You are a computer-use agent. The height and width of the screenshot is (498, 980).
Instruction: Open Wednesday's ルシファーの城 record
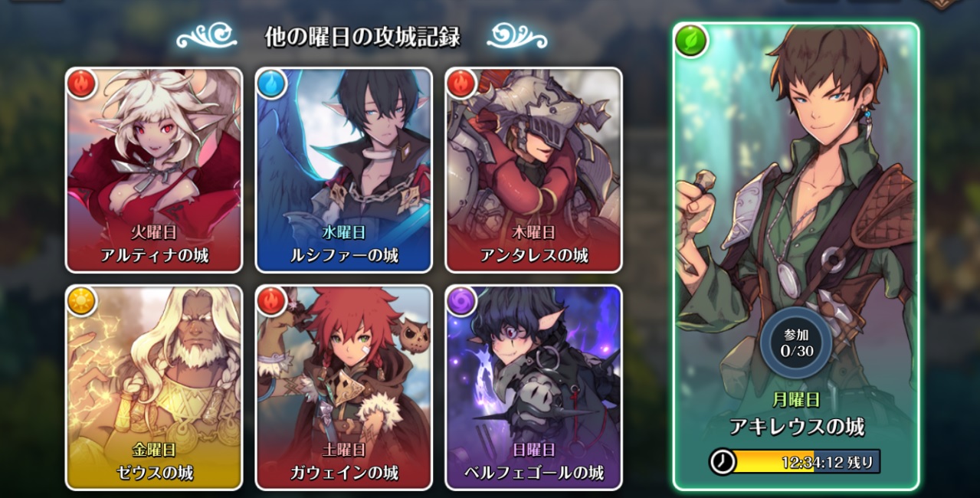(x=343, y=169)
